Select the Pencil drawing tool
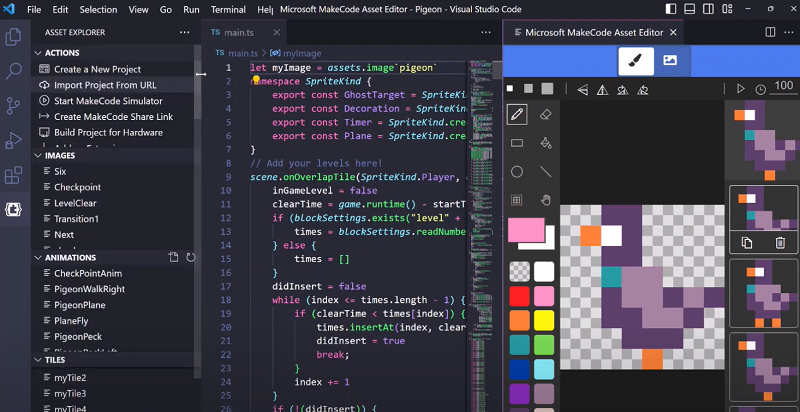This screenshot has height=412, width=800. 517,115
